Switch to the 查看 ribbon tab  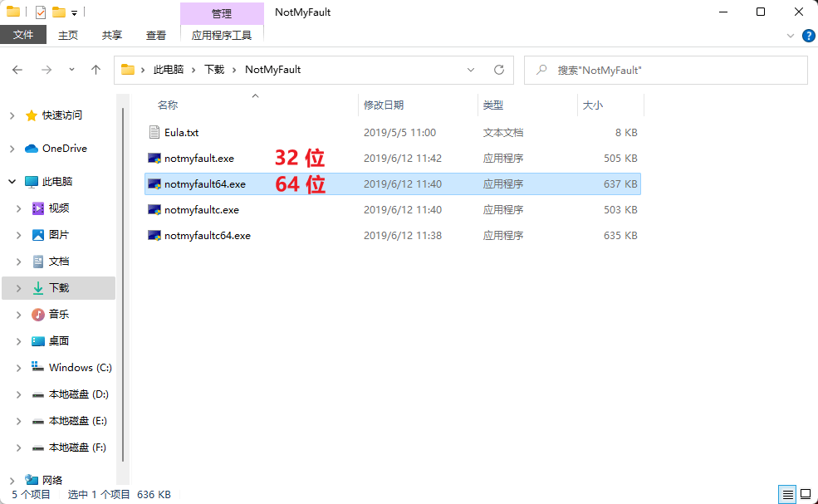click(156, 35)
